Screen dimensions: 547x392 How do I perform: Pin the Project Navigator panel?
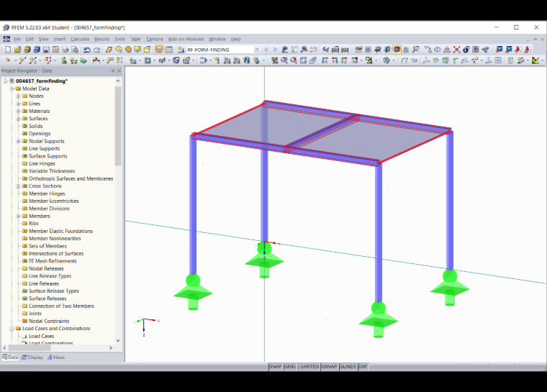coord(113,70)
